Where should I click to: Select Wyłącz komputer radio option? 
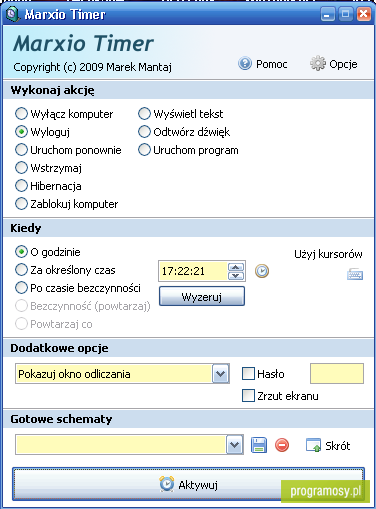tap(21, 114)
